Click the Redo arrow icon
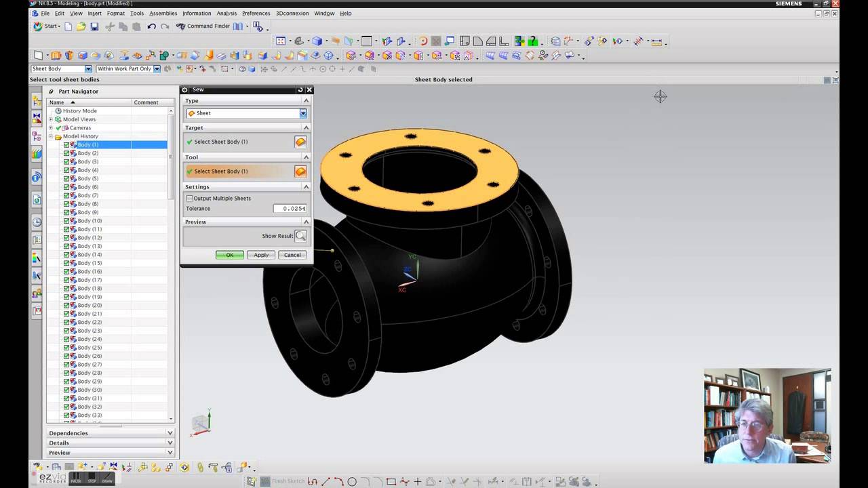Screen dimensions: 868x488 [x=165, y=26]
